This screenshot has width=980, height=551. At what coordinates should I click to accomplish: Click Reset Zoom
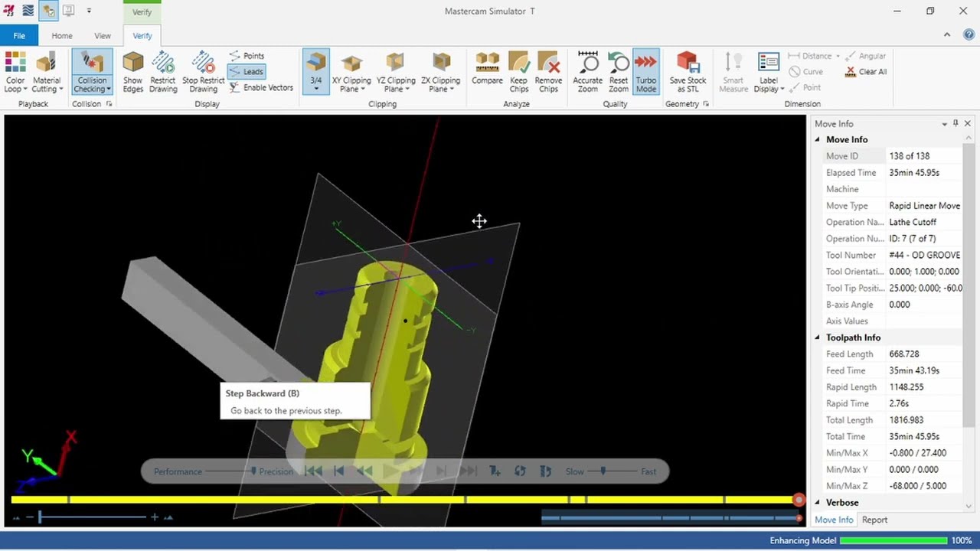coord(619,73)
